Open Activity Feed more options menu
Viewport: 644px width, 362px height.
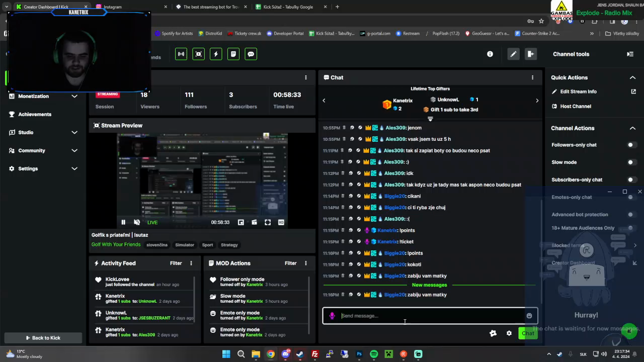[191, 263]
